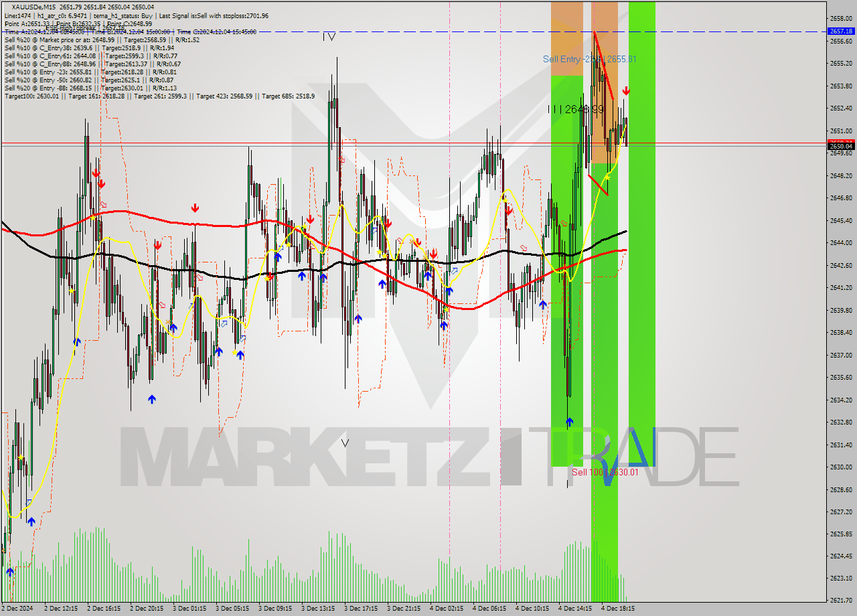Click the 'V' wave label near chart bottom
This screenshot has width=857, height=616.
(345, 443)
